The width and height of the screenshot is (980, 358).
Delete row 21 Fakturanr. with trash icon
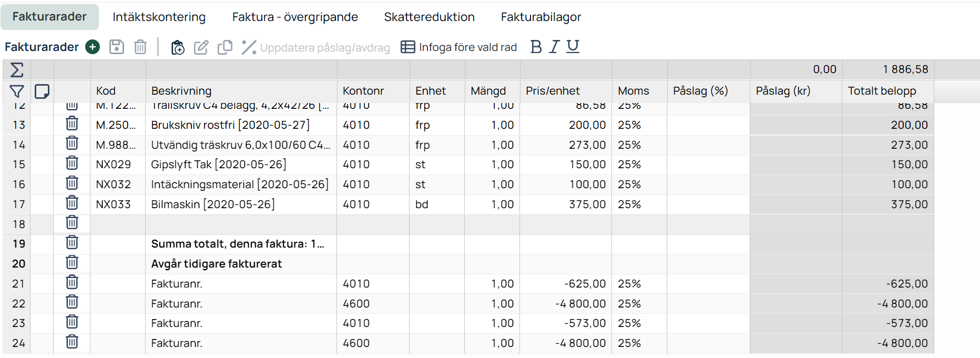[x=72, y=282]
